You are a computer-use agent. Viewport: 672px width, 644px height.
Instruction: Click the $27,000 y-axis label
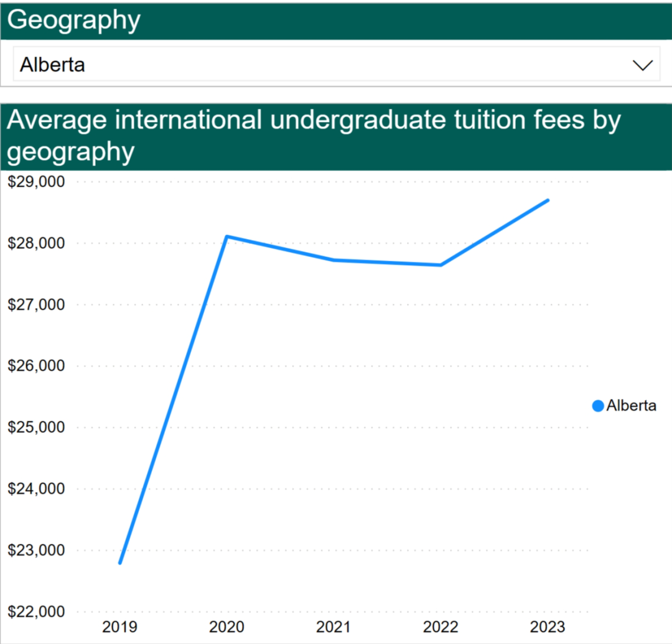click(37, 305)
